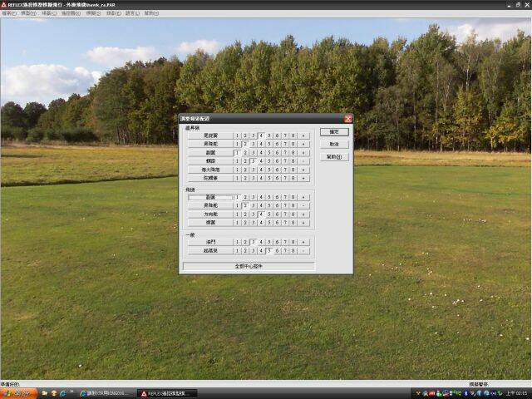Image resolution: width=532 pixels, height=399 pixels.
Task: Cancel the dialog with the 取消 button
Action: coord(334,144)
